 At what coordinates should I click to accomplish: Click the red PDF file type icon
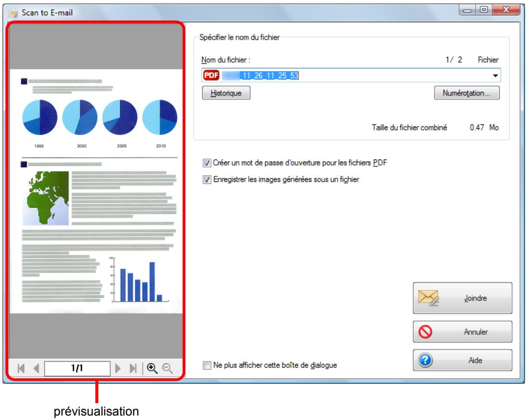pyautogui.click(x=212, y=75)
